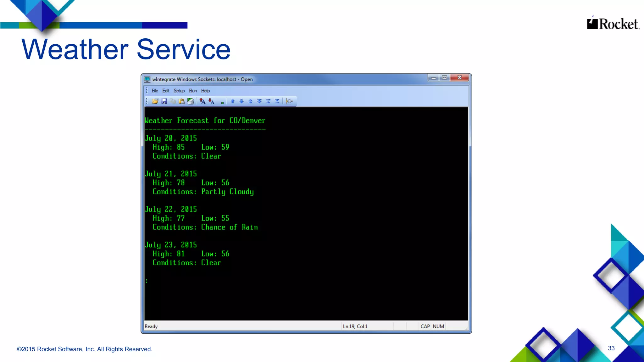Jump to bottom of scrollback buffer icon

coord(277,101)
